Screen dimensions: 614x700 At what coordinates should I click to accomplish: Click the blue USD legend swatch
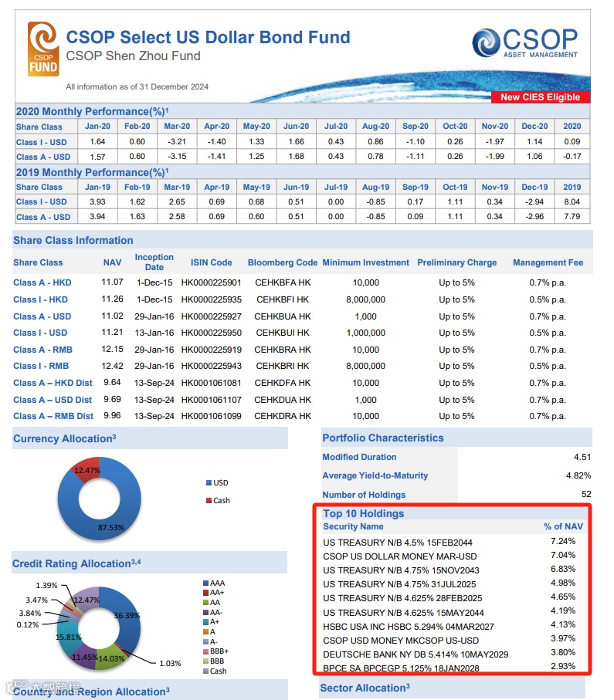[209, 483]
